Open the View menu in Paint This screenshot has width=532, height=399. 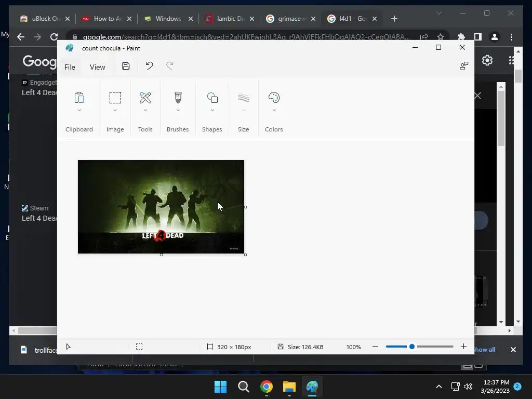pos(97,67)
